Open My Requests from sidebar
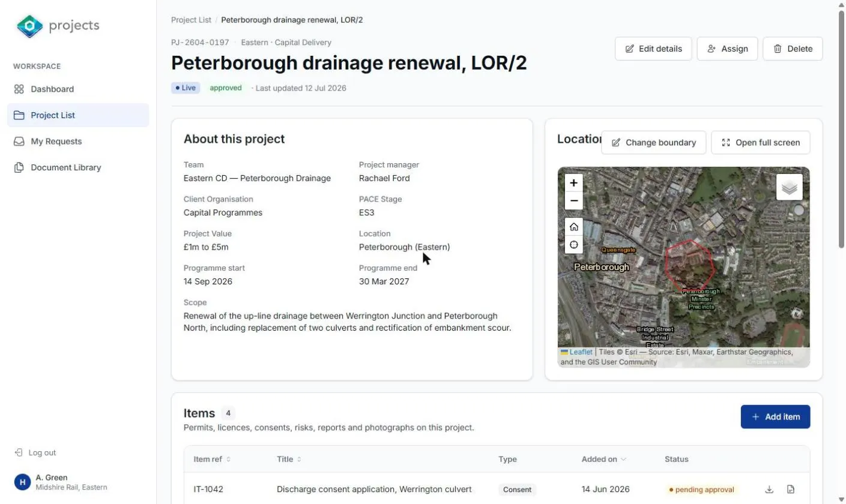 point(78,142)
